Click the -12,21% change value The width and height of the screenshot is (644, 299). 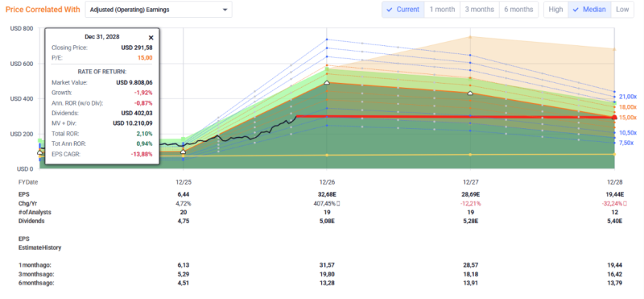tap(470, 203)
